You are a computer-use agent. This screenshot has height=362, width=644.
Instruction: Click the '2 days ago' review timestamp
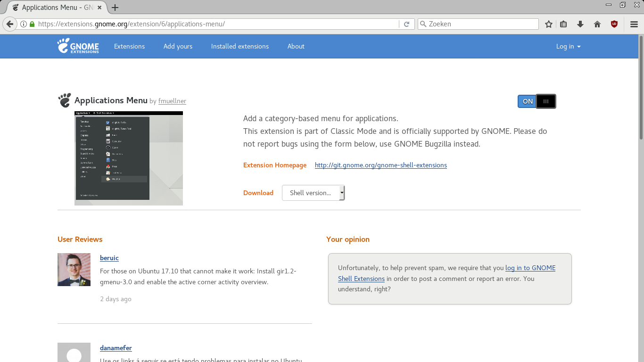pyautogui.click(x=116, y=299)
